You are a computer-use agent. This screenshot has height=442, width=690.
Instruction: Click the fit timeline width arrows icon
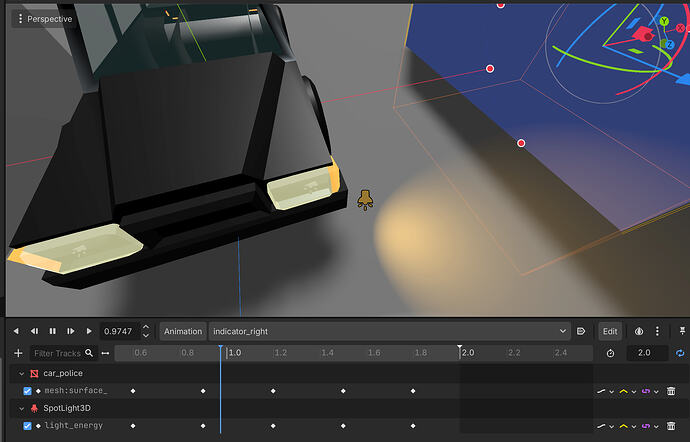pyautogui.click(x=106, y=353)
